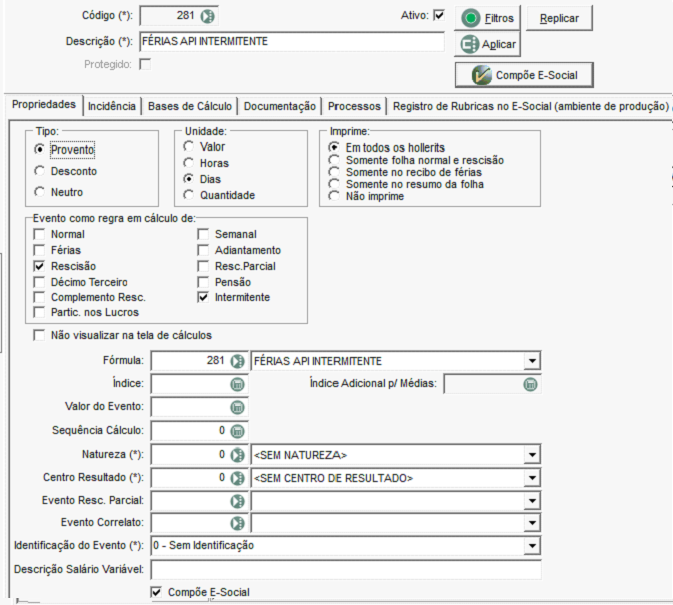Check Não visualizar na tela de cálculos
The width and height of the screenshot is (673, 605).
(39, 335)
